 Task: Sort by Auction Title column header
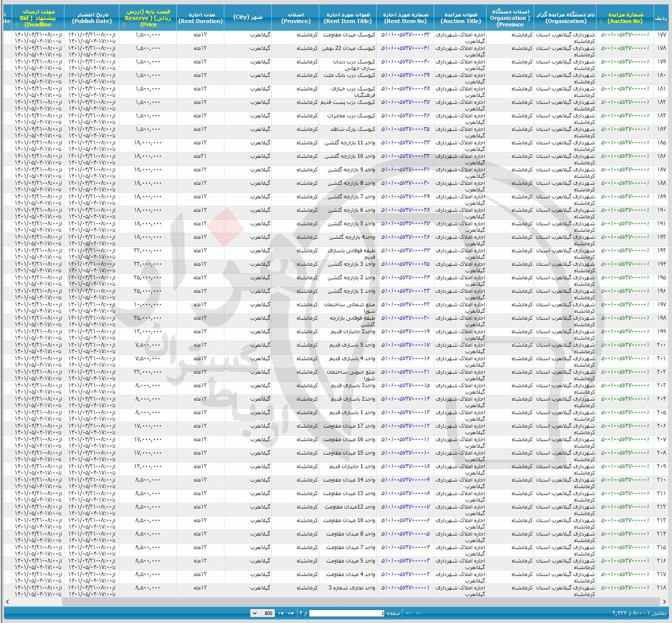[x=460, y=18]
